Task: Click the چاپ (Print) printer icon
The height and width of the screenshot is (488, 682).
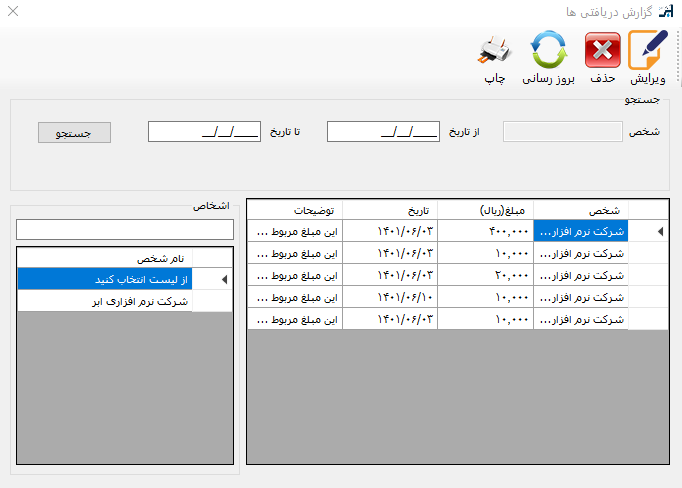Action: click(494, 50)
